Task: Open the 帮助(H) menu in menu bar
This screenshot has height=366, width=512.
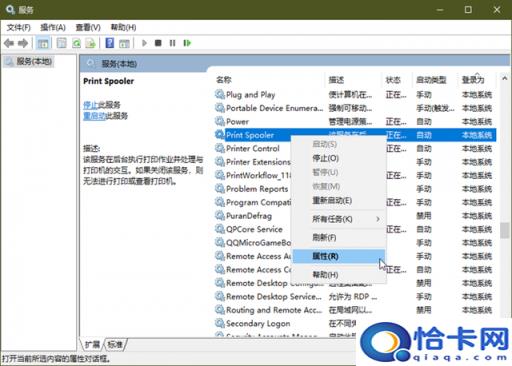Action: coord(123,27)
